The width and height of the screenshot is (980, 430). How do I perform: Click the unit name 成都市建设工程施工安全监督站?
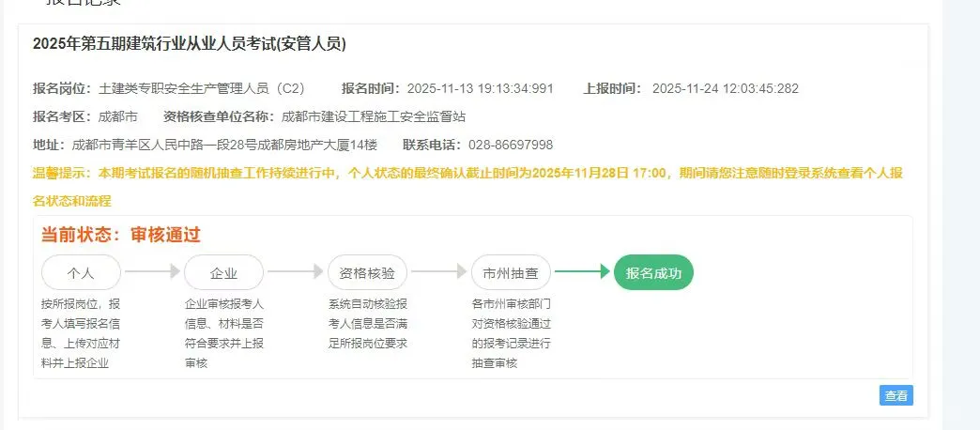[373, 116]
